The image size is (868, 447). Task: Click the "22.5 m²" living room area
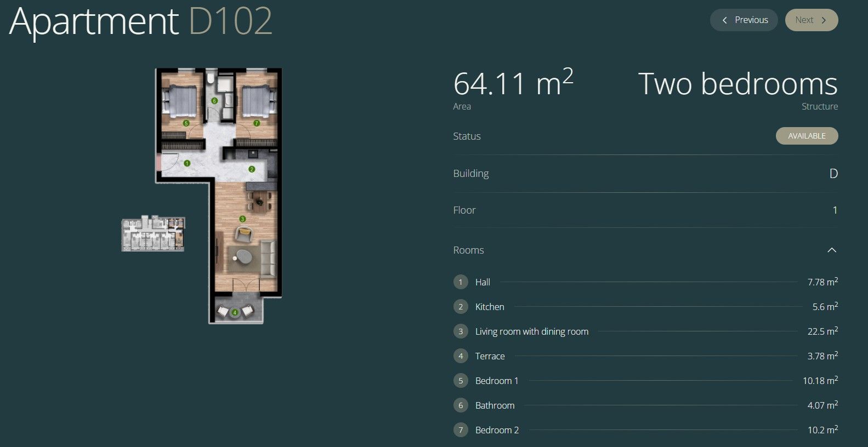point(822,331)
